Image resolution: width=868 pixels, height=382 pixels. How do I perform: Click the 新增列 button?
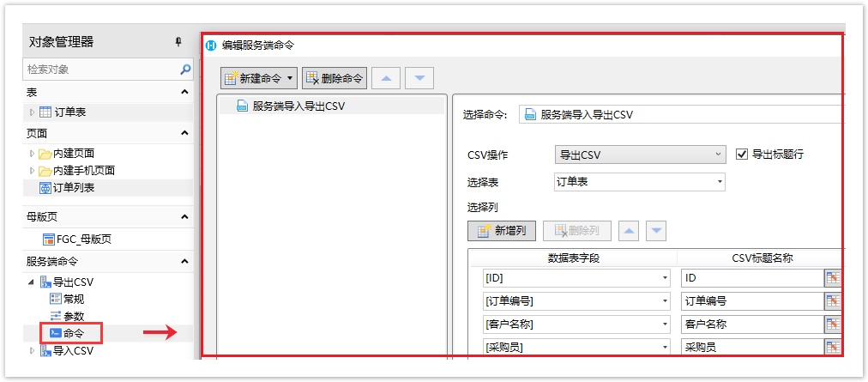click(502, 230)
